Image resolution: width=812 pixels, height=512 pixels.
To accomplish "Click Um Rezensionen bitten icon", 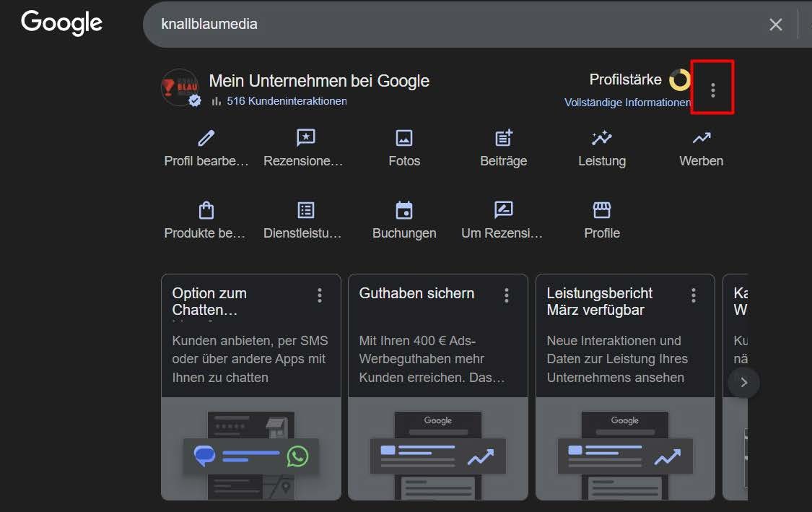I will pyautogui.click(x=503, y=210).
